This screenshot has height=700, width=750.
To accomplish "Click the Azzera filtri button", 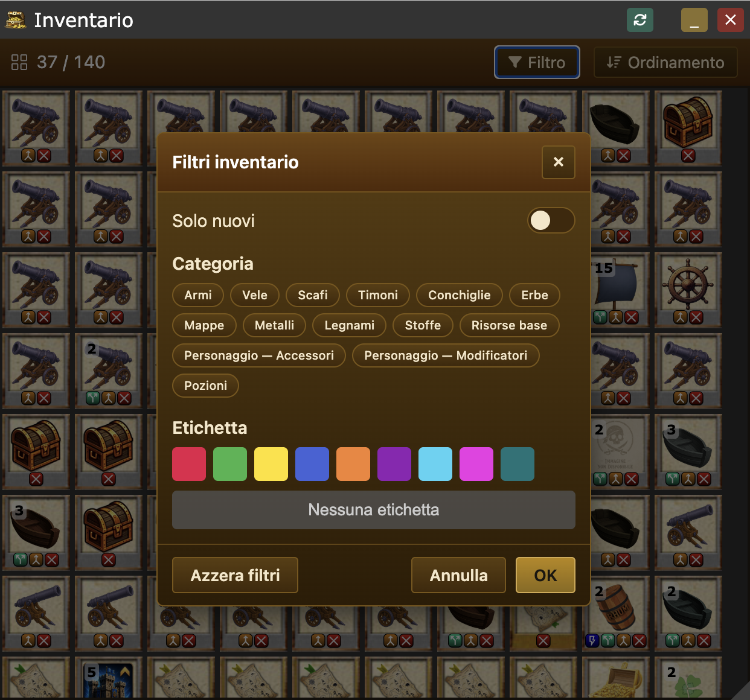I will click(x=235, y=575).
